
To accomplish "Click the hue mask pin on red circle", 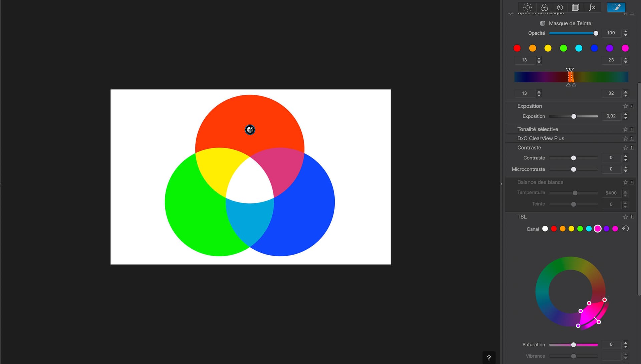I will tap(250, 129).
